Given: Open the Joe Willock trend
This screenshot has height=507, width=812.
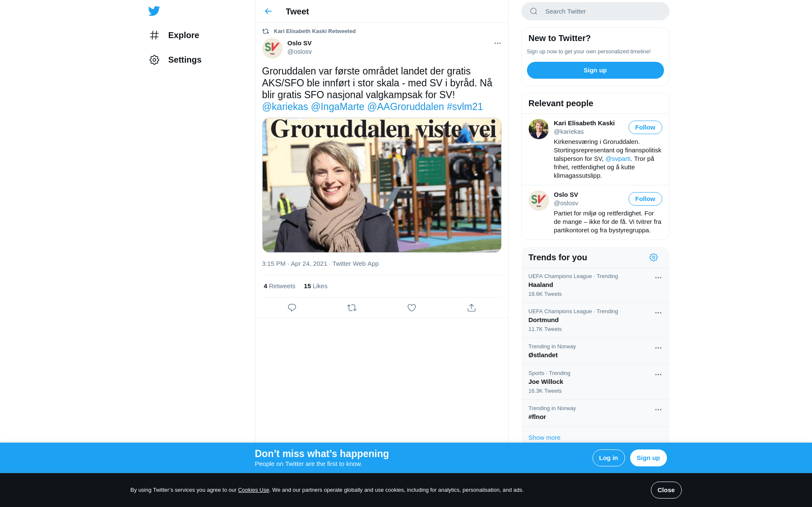Looking at the screenshot, I should (x=595, y=382).
